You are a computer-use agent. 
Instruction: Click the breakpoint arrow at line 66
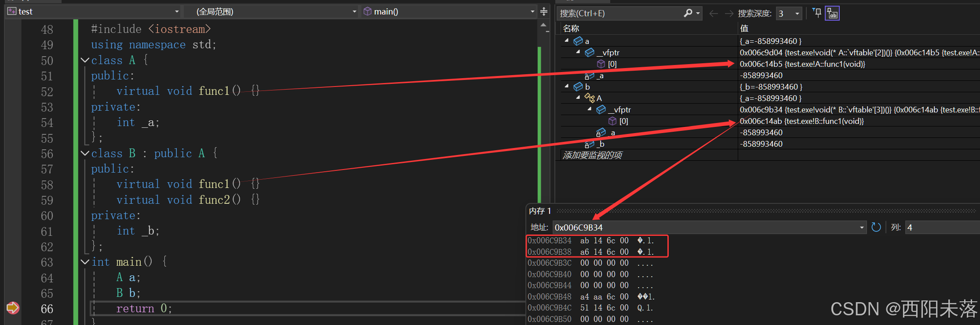13,308
